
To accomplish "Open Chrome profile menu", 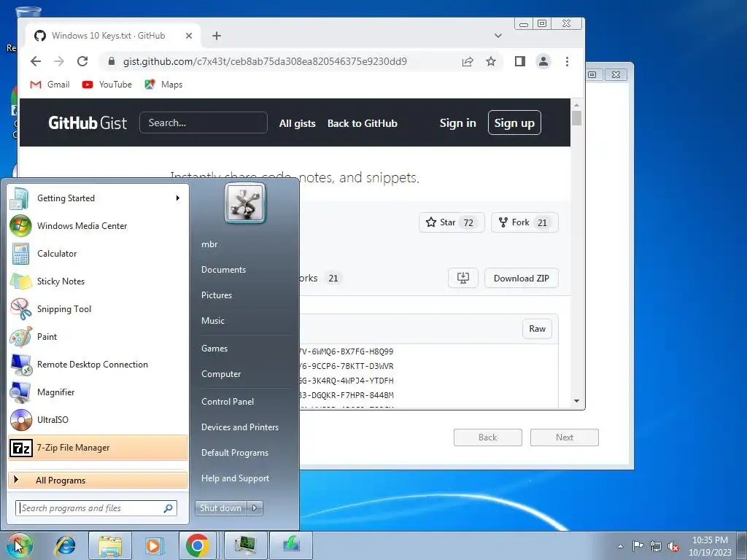I will [543, 61].
